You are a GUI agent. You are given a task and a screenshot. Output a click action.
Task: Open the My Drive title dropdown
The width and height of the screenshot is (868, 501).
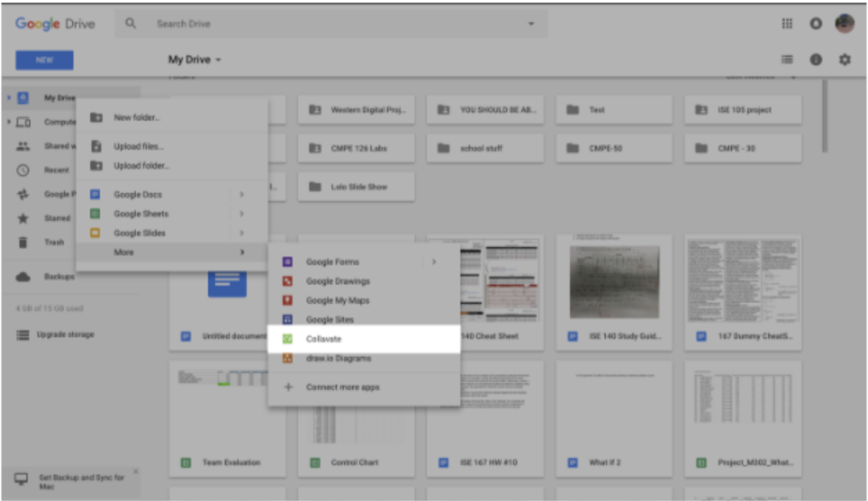pos(195,60)
